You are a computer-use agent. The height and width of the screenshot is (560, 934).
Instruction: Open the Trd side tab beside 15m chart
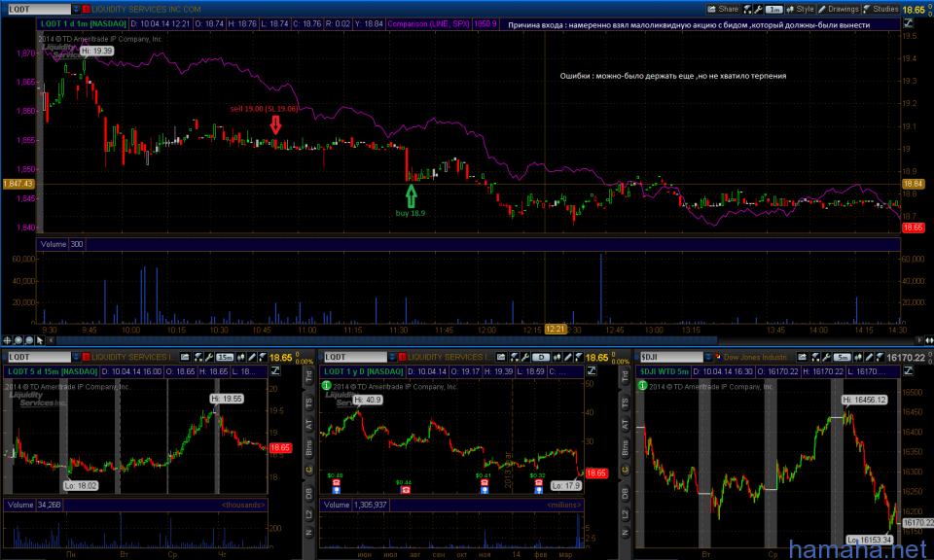(309, 375)
